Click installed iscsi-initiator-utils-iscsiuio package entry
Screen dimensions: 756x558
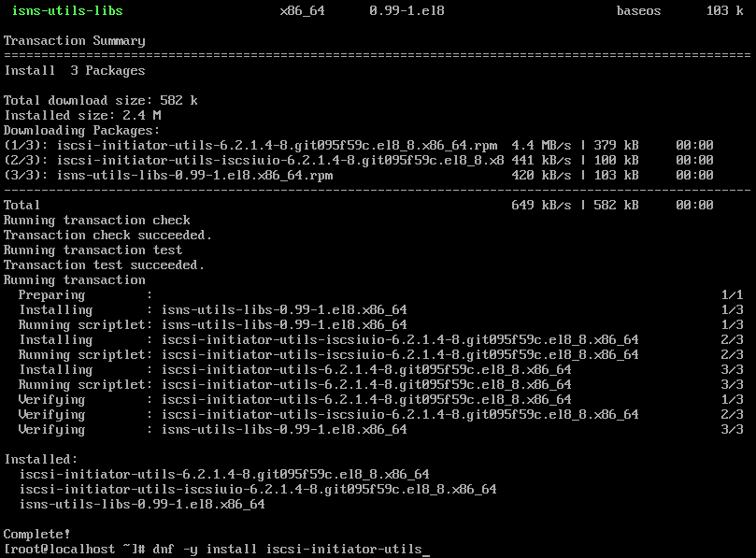(x=258, y=489)
